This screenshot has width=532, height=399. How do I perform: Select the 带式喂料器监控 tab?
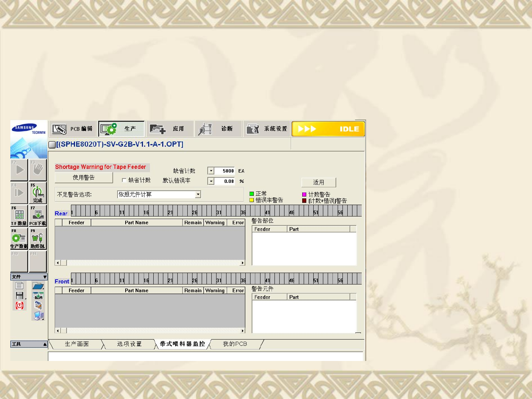[183, 344]
